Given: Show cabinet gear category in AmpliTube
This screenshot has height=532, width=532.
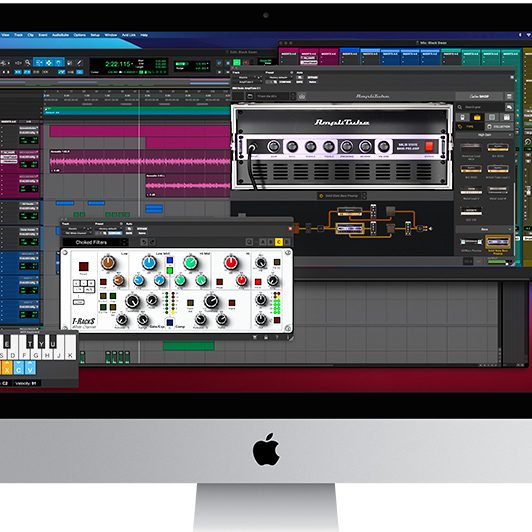Looking at the screenshot, I should (x=492, y=117).
